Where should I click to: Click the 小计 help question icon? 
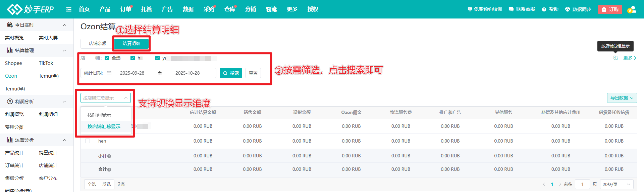click(x=109, y=156)
